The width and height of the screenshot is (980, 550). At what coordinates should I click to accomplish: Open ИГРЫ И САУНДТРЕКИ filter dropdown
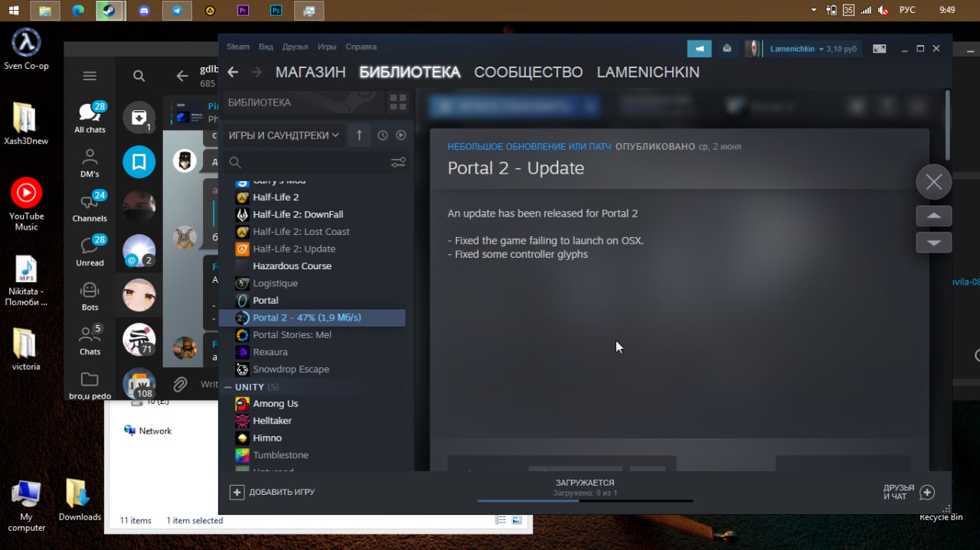283,135
